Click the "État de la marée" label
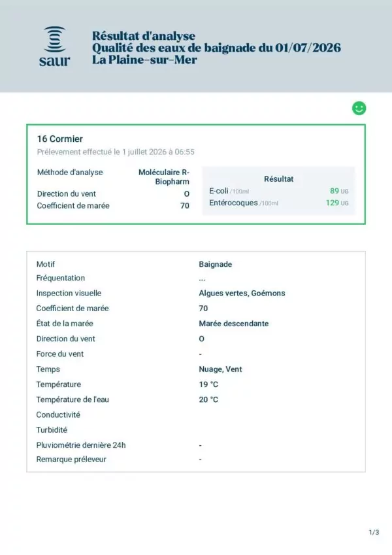The height and width of the screenshot is (555, 392). [65, 324]
